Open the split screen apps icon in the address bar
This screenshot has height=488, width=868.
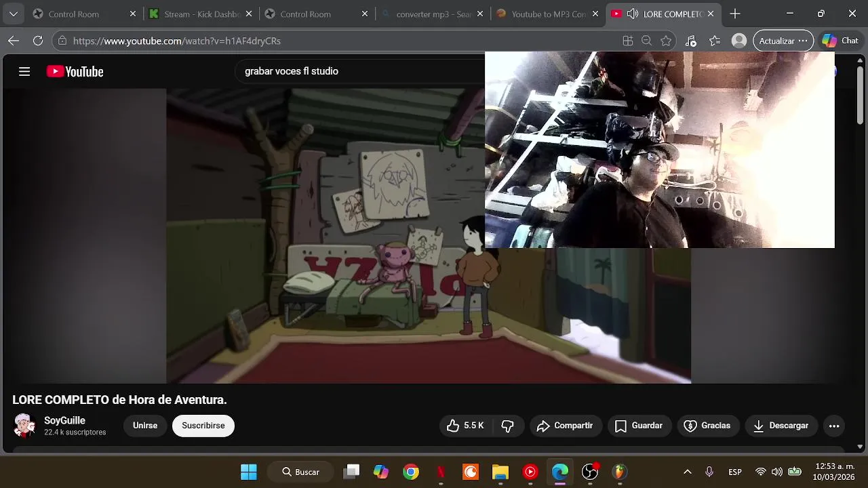(628, 41)
